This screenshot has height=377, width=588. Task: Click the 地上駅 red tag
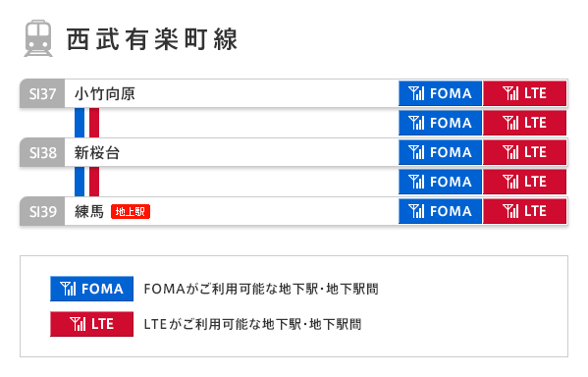[131, 211]
